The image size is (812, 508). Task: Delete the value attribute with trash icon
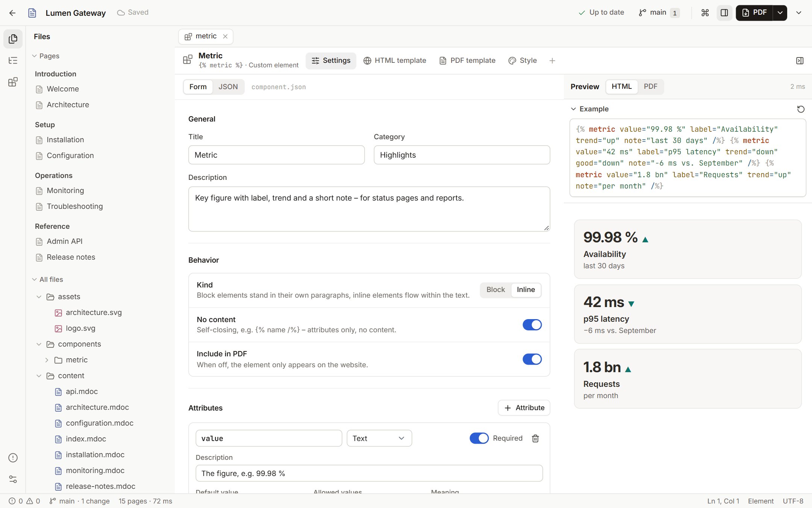[x=535, y=438]
